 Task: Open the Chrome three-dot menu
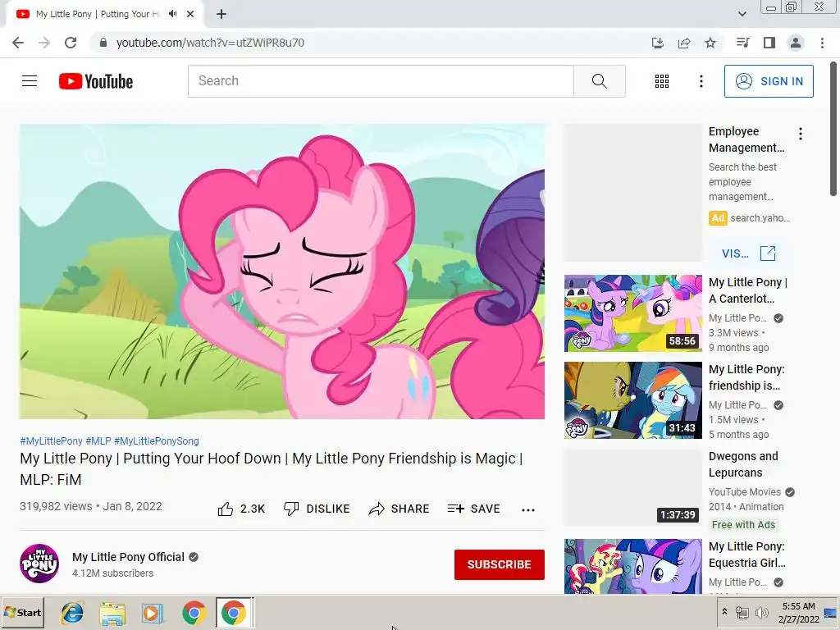tap(822, 43)
